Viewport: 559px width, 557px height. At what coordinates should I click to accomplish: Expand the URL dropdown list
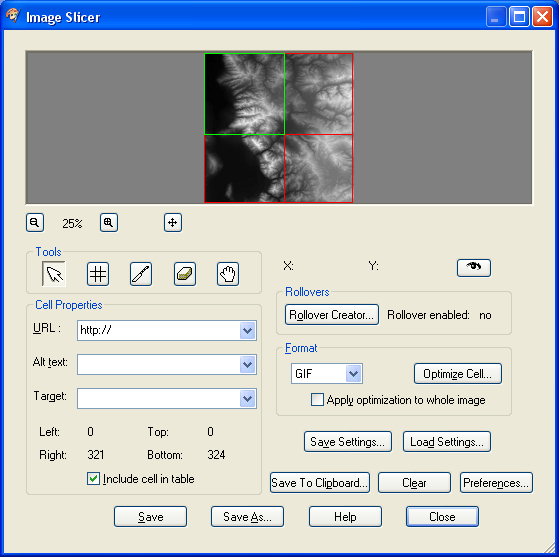247,331
